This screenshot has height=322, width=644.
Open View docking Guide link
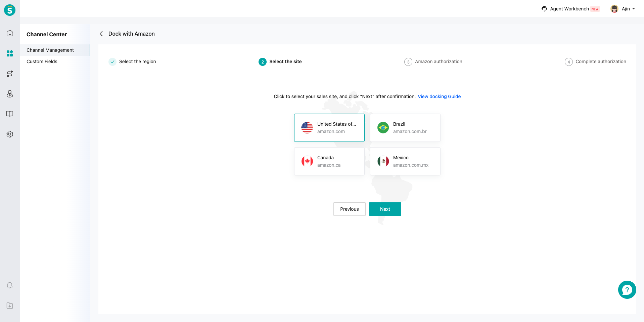(x=439, y=96)
